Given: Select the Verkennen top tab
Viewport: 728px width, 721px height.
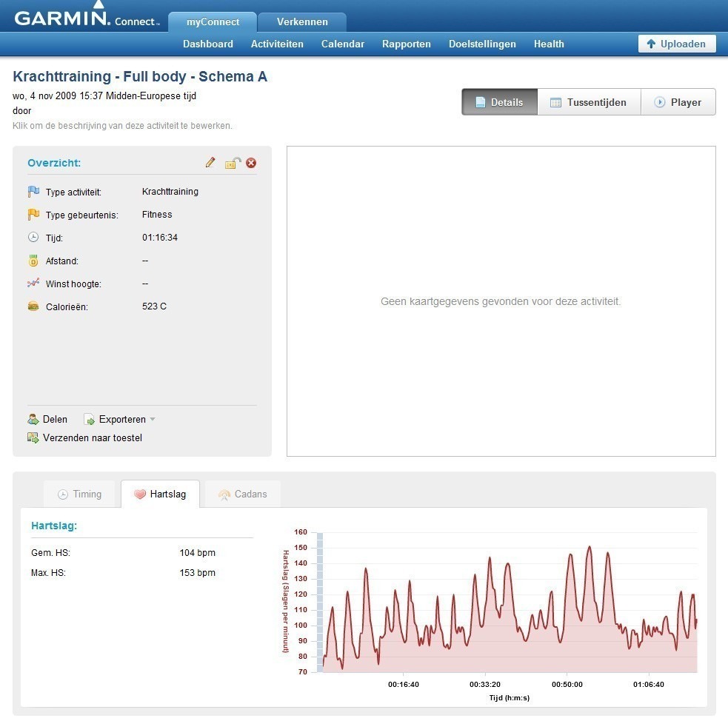Looking at the screenshot, I should (x=302, y=21).
